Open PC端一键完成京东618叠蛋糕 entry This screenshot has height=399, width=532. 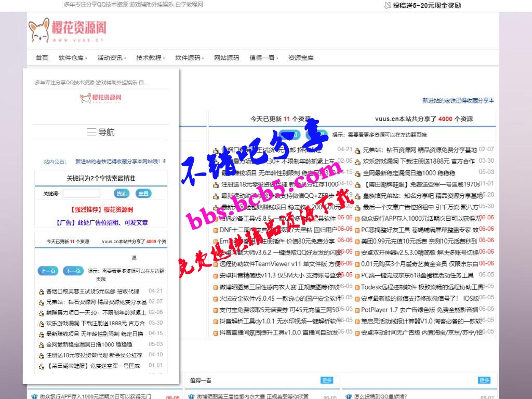[x=417, y=275]
